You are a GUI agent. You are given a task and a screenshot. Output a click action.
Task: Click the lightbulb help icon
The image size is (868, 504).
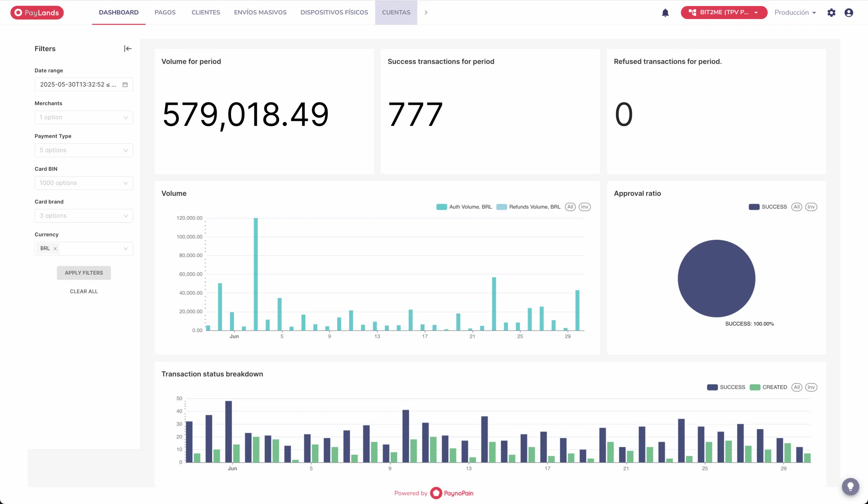[x=850, y=486]
